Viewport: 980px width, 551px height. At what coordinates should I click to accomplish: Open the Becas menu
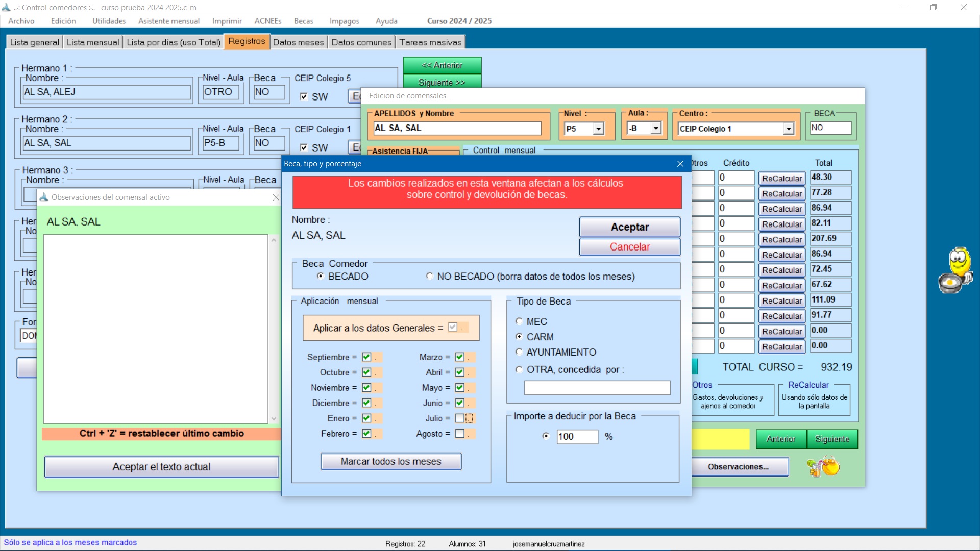pyautogui.click(x=303, y=21)
